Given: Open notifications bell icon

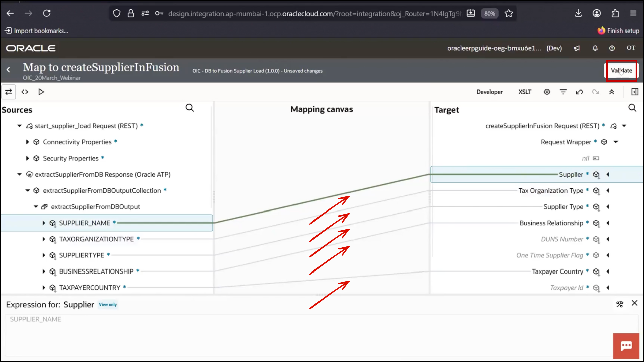Looking at the screenshot, I should coord(595,48).
